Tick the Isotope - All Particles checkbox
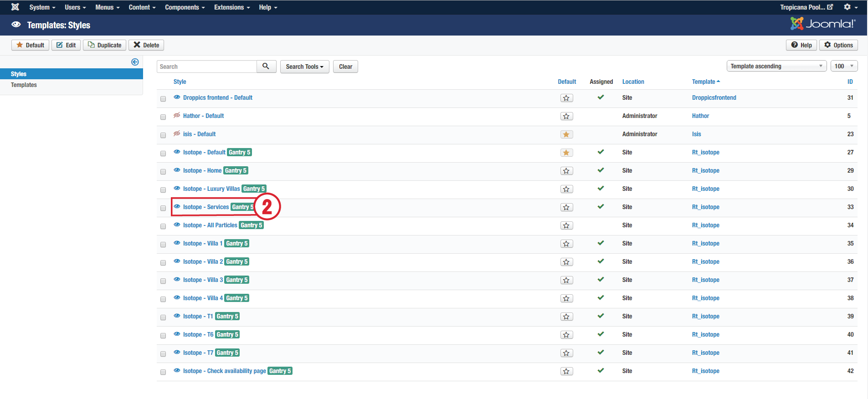The width and height of the screenshot is (868, 399). point(163,226)
